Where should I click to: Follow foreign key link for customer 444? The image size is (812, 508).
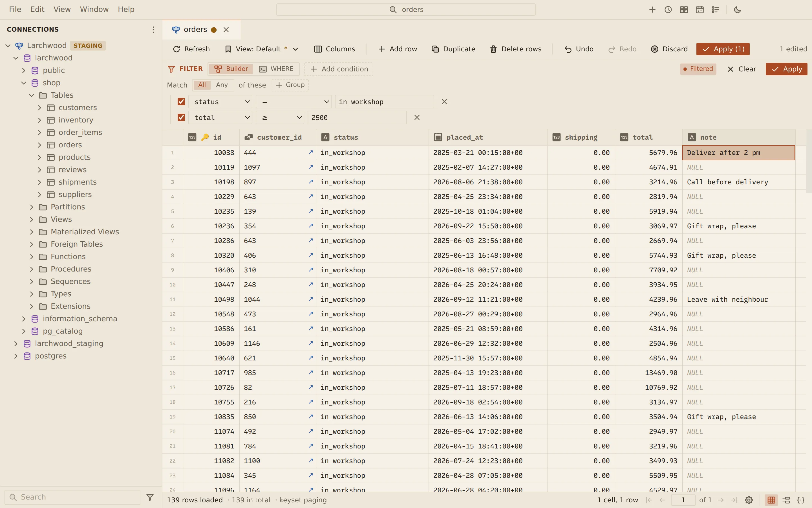(311, 152)
